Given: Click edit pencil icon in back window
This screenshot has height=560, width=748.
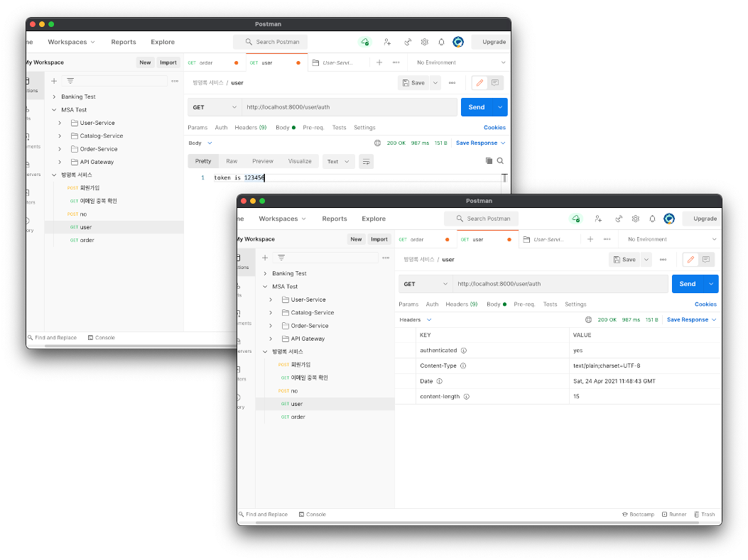Looking at the screenshot, I should click(479, 83).
